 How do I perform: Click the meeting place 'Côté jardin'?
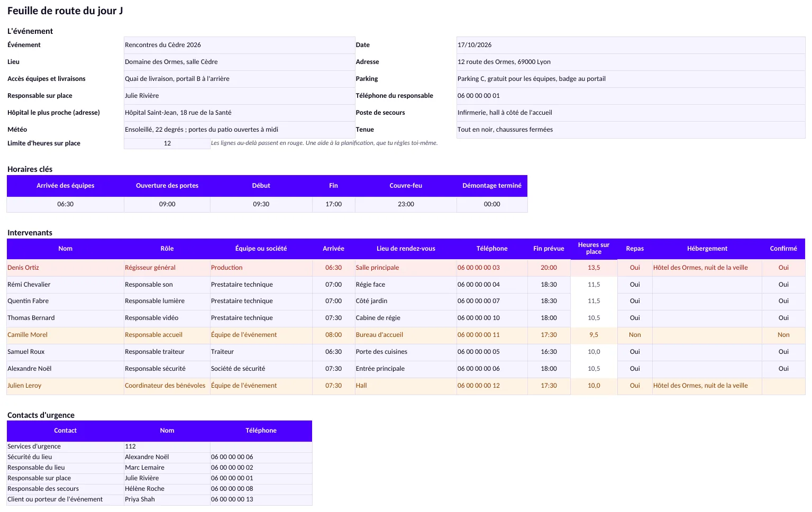click(x=406, y=301)
